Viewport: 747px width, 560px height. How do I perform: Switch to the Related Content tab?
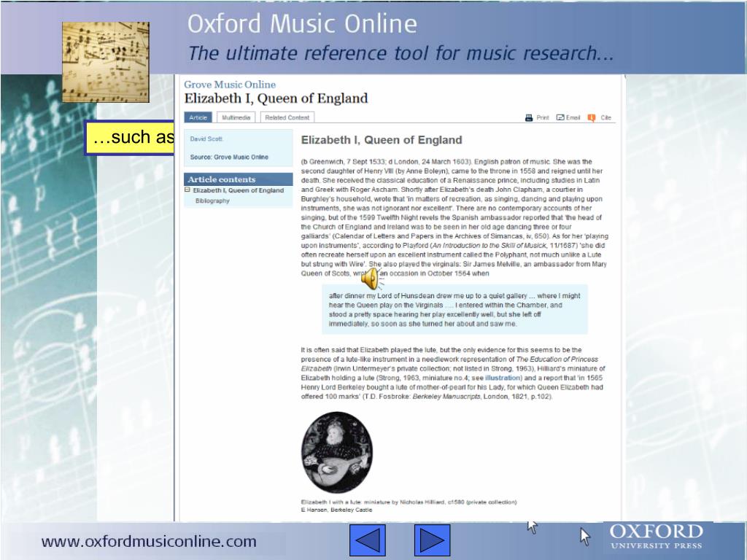pos(287,117)
